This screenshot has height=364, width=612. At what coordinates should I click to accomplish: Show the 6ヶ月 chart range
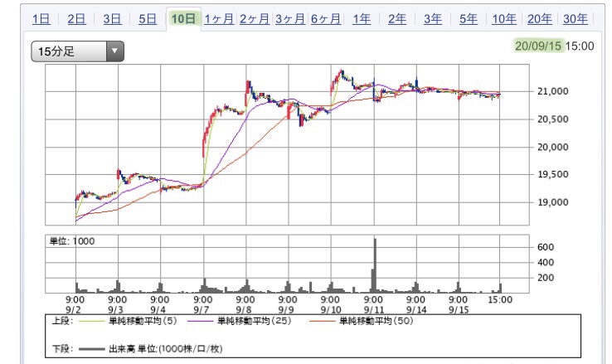[326, 19]
